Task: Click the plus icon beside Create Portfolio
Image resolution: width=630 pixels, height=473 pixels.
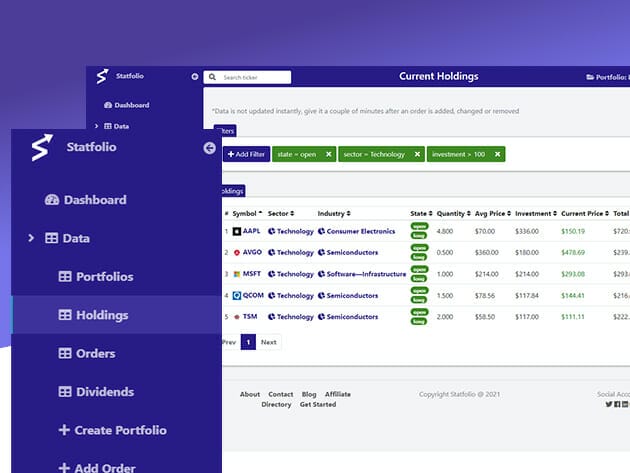Action: coord(64,430)
